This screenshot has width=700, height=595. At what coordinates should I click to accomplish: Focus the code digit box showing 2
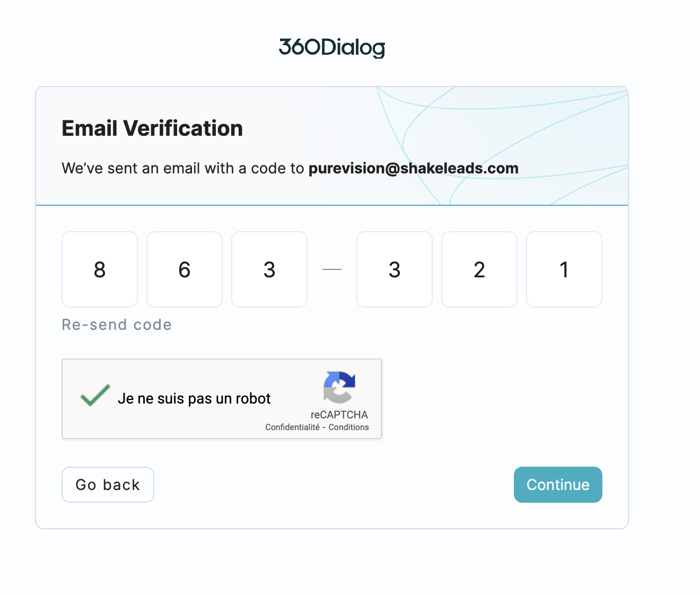tap(479, 269)
